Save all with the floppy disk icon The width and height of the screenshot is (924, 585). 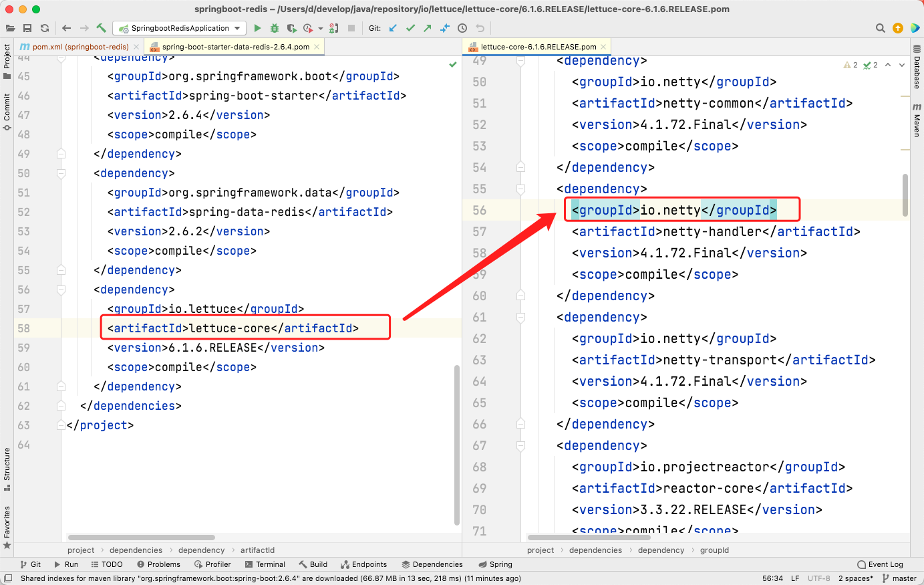(27, 28)
